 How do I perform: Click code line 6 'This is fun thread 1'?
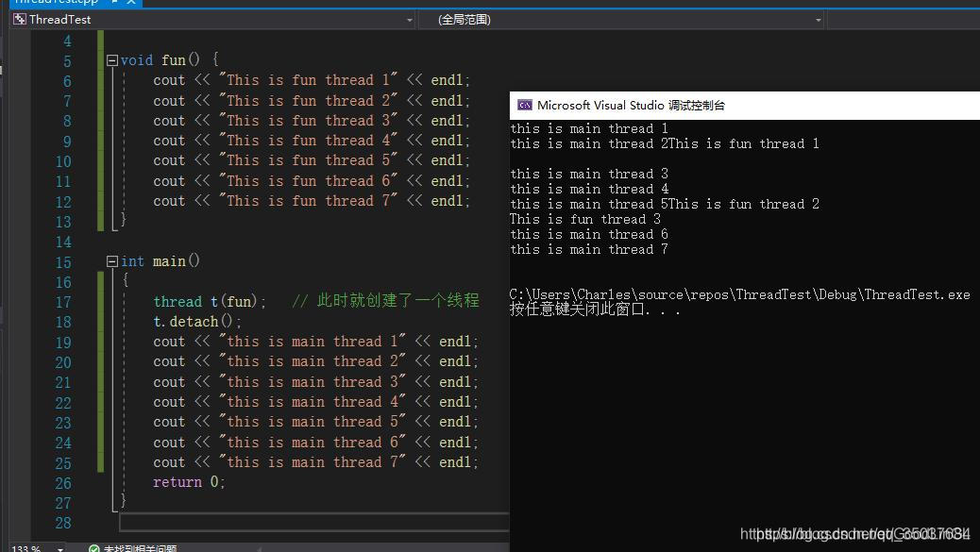click(312, 80)
